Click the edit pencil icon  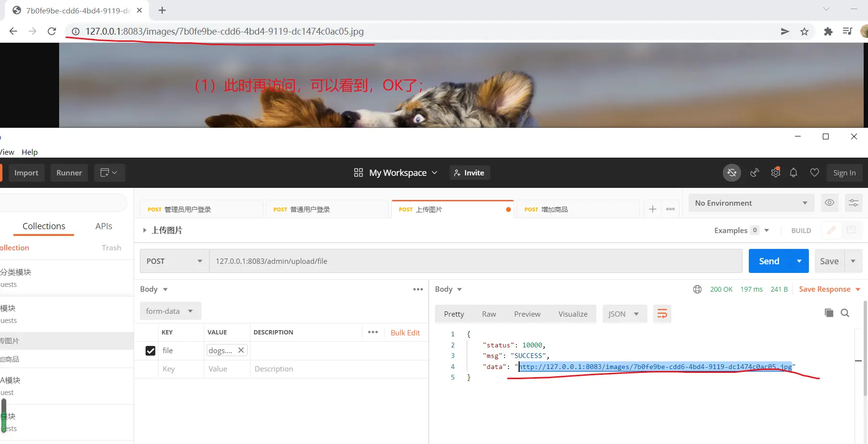831,230
